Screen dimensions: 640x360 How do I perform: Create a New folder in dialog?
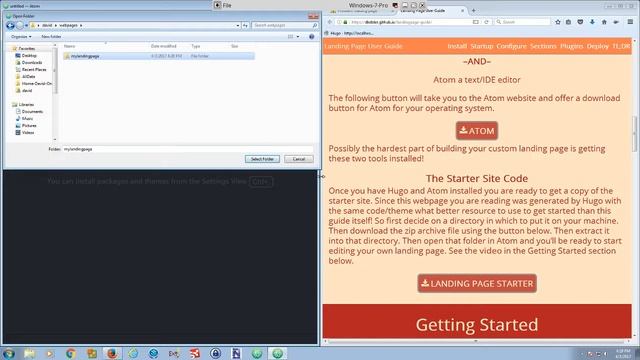(51, 37)
